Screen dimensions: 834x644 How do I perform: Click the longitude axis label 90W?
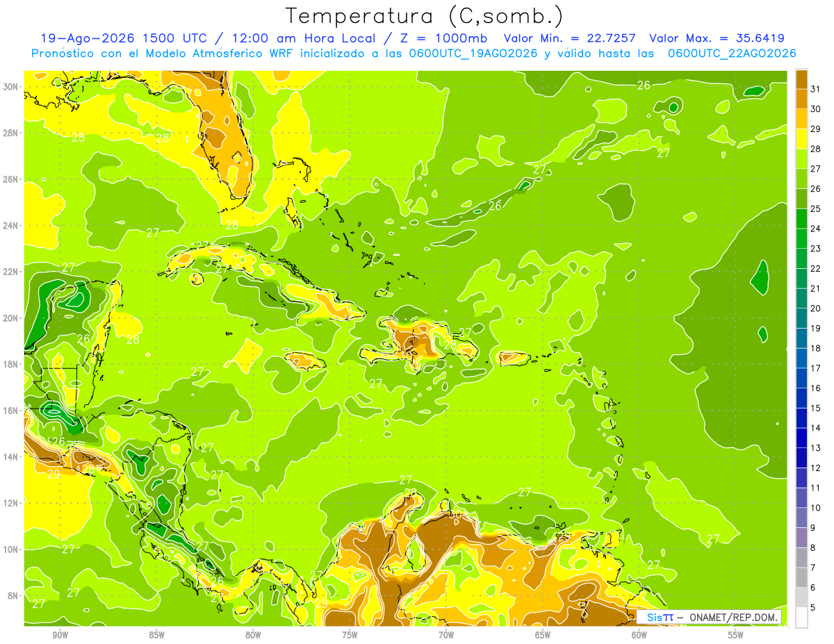[x=60, y=635]
